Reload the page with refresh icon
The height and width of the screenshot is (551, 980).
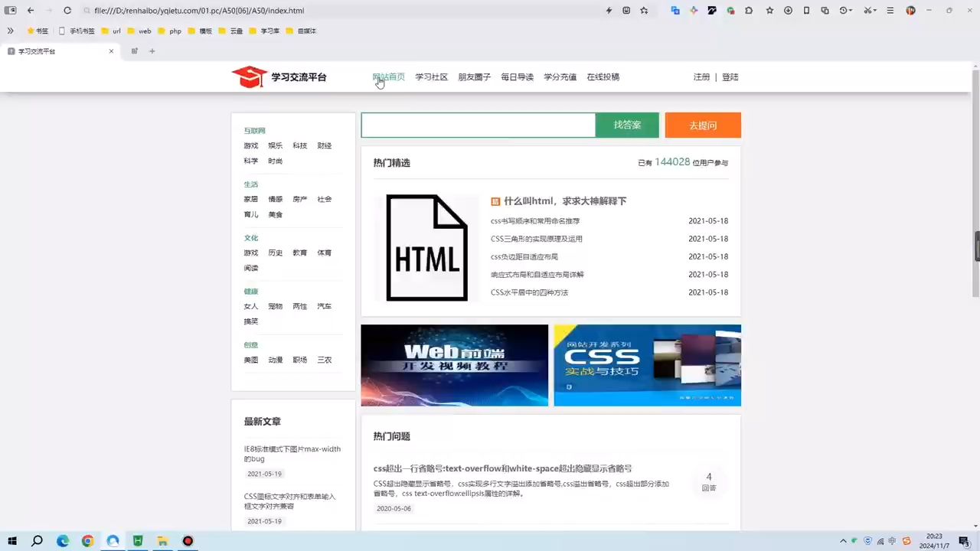[x=67, y=11]
